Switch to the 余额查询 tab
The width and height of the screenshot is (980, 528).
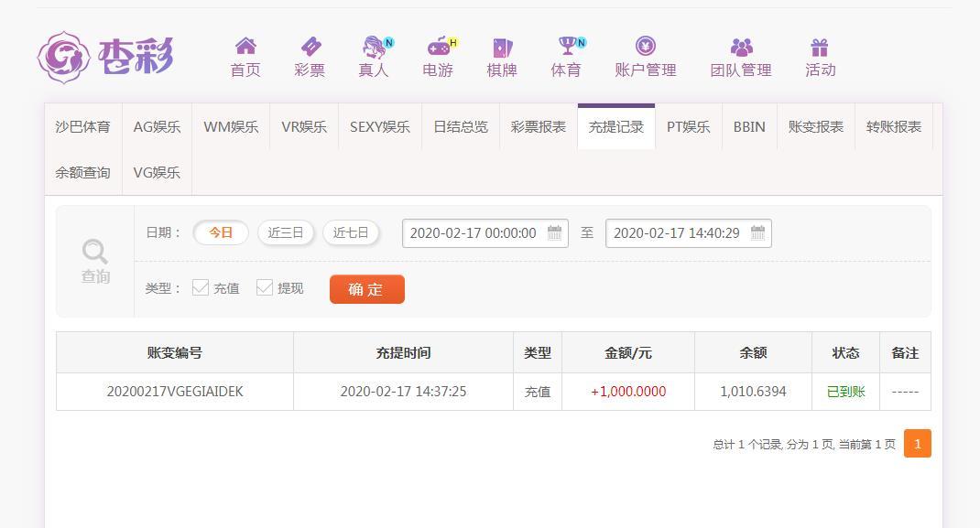click(82, 172)
